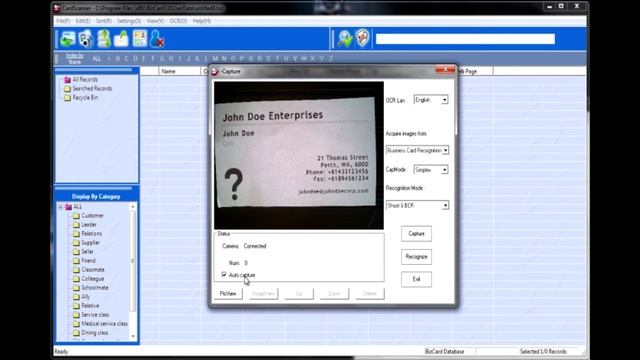
Task: Select letter C in the name index bar
Action: pos(126,59)
